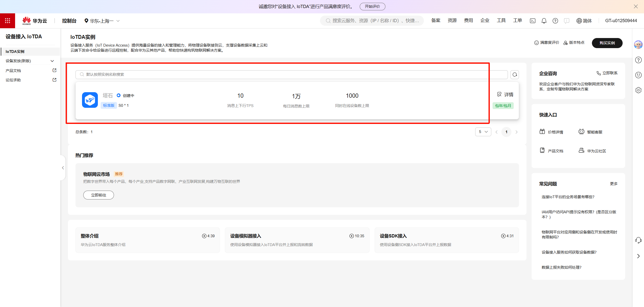
Task: Open 工单 in the top menu
Action: point(517,21)
